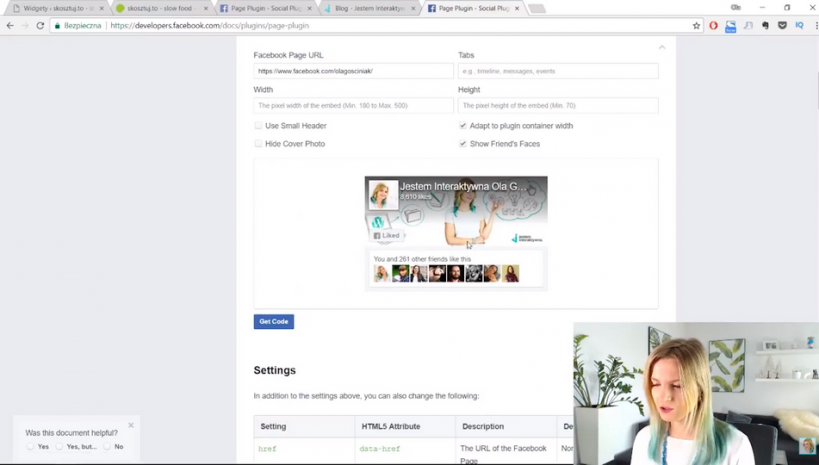
Task: Click the Pocket save extension icon
Action: (782, 26)
